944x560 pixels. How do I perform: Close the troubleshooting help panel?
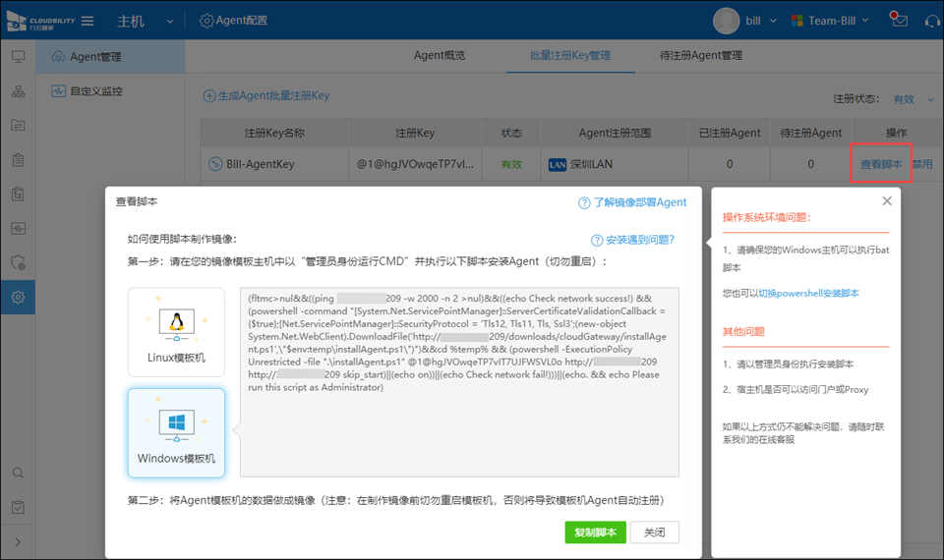point(887,200)
